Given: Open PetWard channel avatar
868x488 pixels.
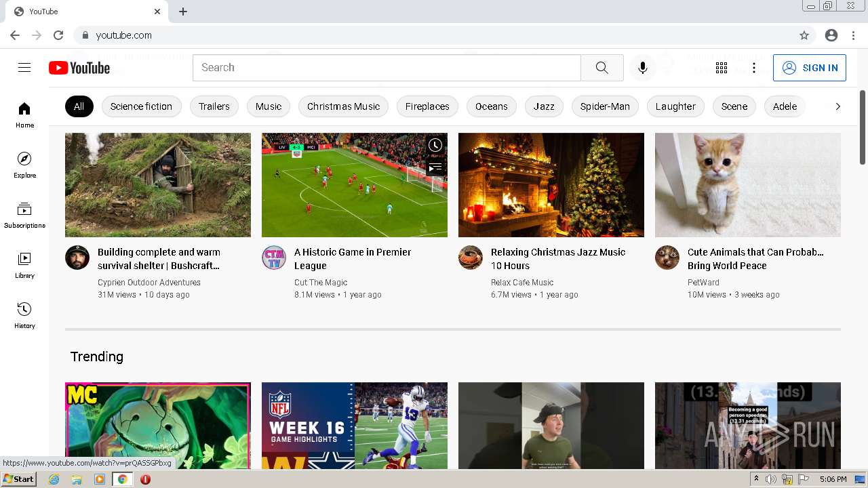Looking at the screenshot, I should (x=667, y=258).
